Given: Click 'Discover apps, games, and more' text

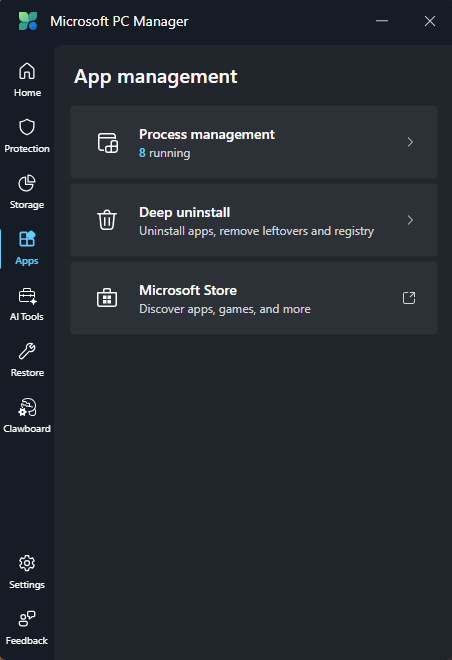Looking at the screenshot, I should pos(225,309).
